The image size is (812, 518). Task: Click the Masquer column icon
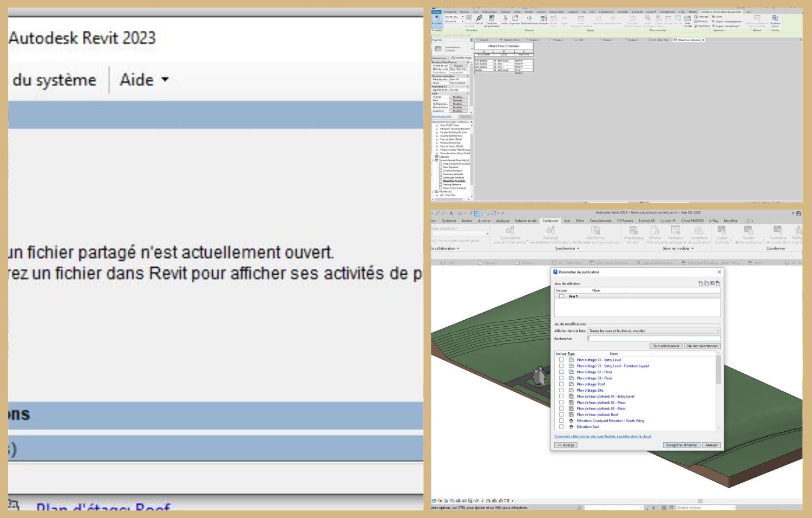tap(543, 20)
